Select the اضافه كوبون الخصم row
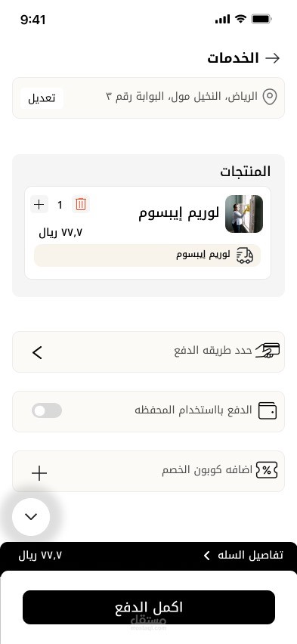The height and width of the screenshot is (644, 297). [148, 471]
